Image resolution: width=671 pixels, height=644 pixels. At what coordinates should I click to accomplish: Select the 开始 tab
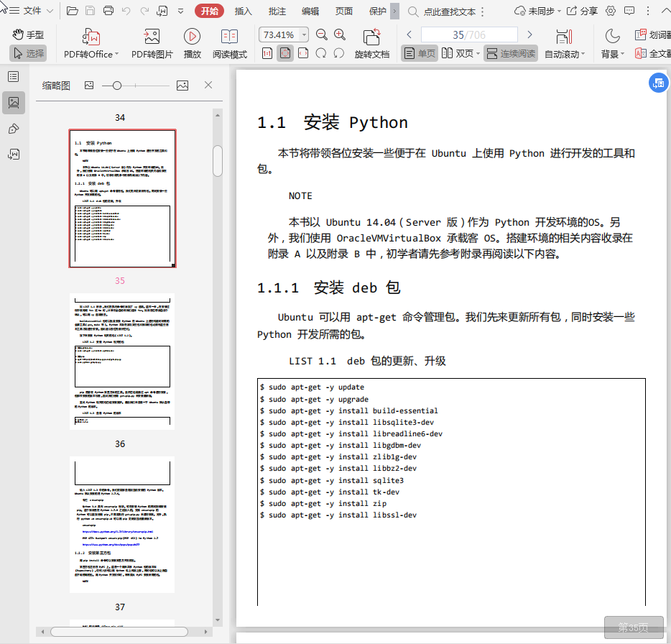[x=209, y=11]
